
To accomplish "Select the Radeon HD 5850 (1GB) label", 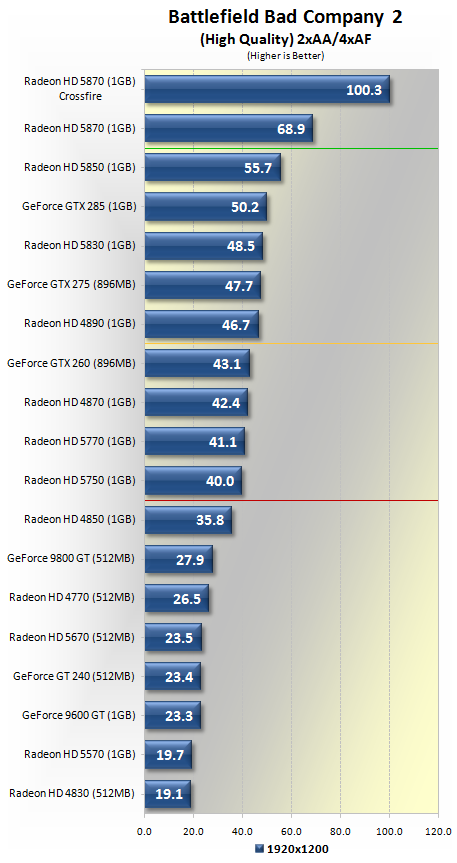I will 80,167.
